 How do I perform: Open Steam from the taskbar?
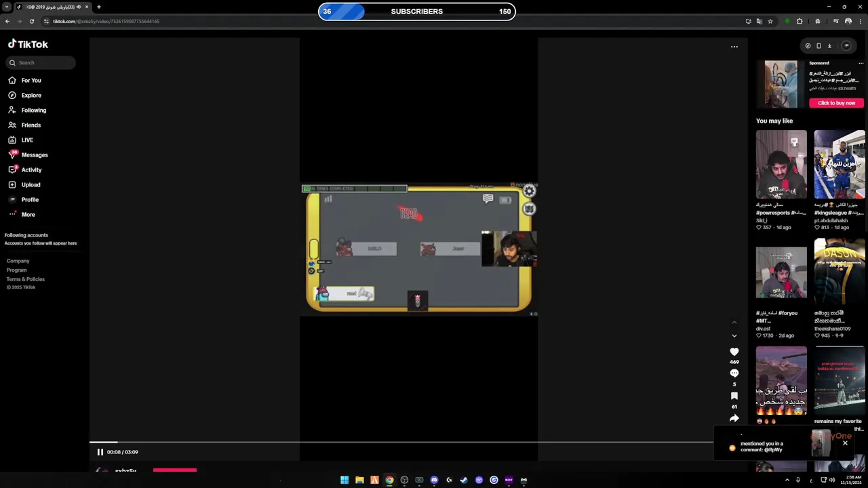(x=464, y=480)
